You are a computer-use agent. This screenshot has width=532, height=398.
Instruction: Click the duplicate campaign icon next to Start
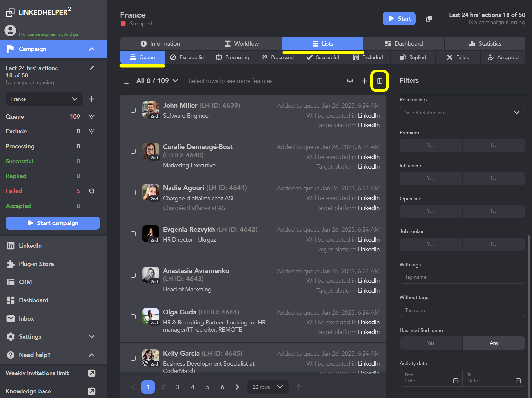(x=429, y=19)
